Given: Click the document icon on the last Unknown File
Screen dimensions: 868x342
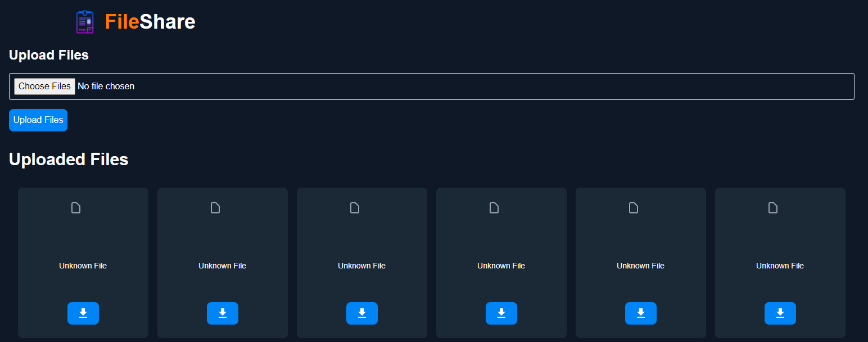Looking at the screenshot, I should click(x=772, y=208).
